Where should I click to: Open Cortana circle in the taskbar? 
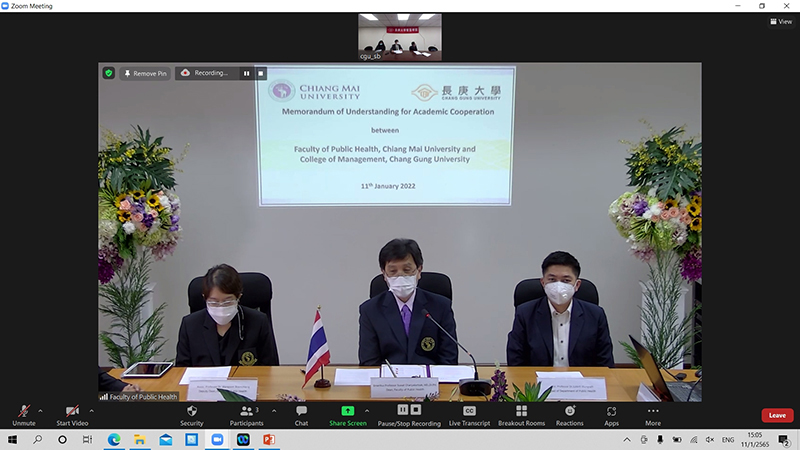tap(62, 439)
